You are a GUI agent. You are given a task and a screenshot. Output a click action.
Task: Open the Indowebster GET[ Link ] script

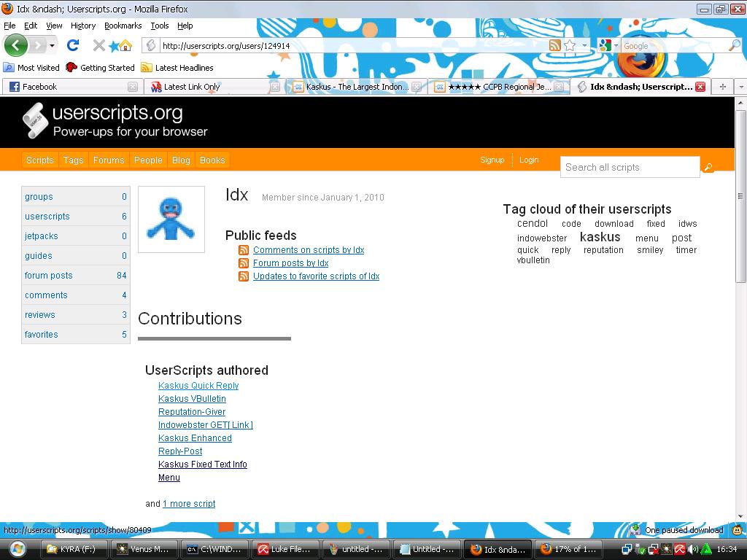(x=205, y=425)
